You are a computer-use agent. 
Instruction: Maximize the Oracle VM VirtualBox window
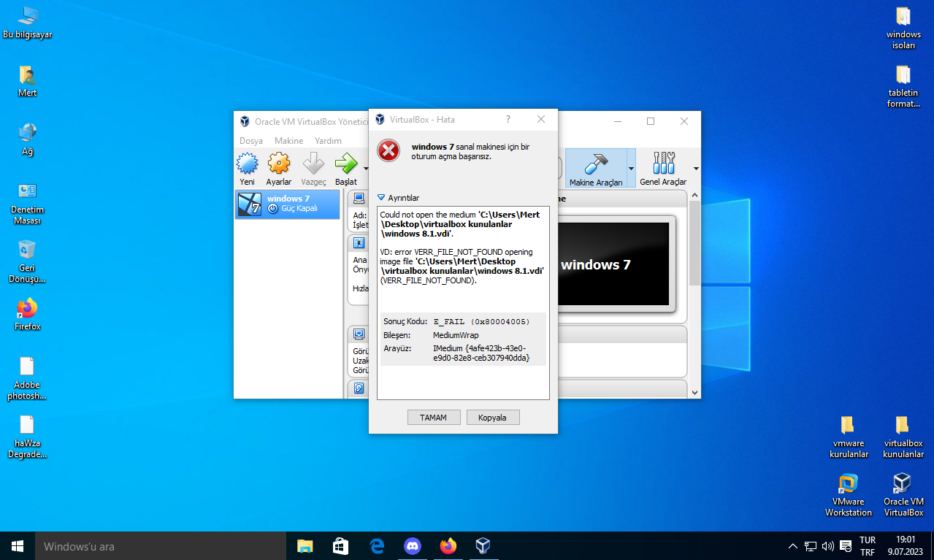(x=650, y=121)
